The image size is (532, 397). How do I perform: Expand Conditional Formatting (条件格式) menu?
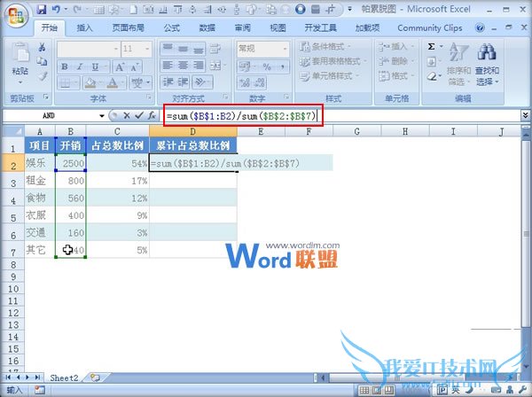336,48
